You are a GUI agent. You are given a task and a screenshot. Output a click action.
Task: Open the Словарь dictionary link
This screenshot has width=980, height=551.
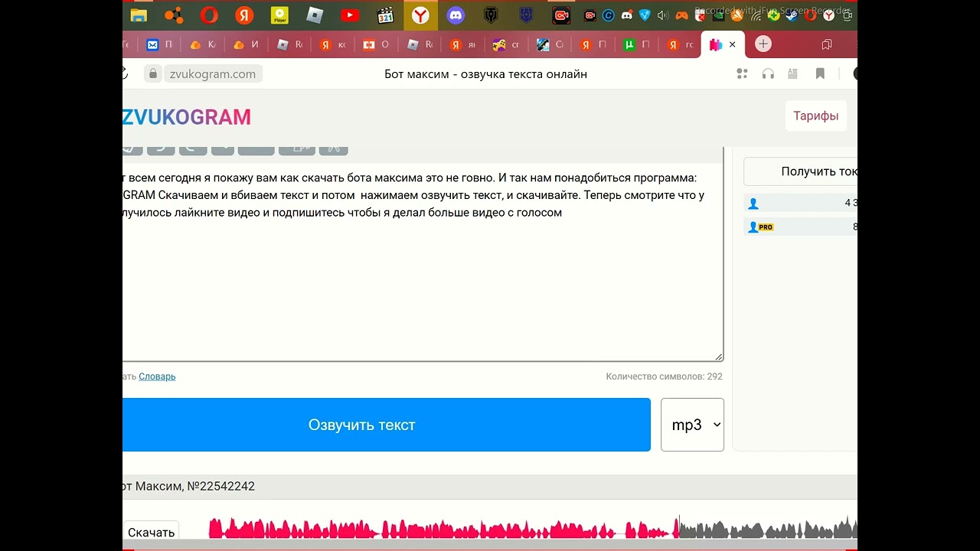[157, 377]
